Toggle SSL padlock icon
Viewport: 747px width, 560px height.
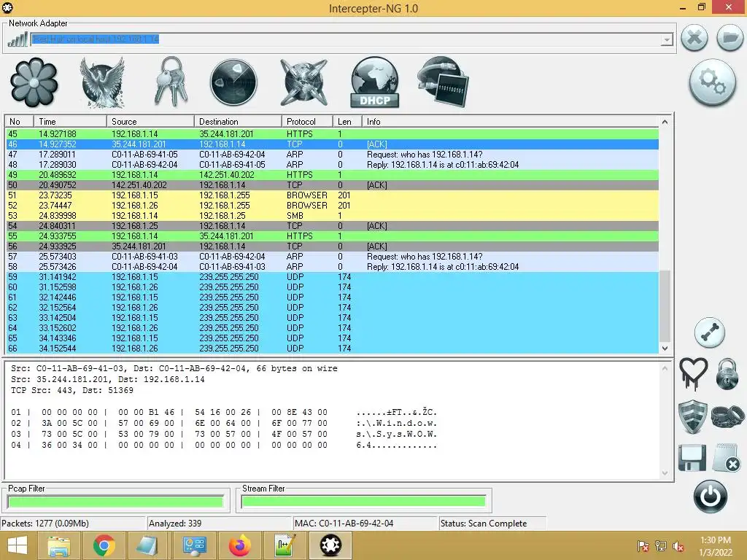727,374
